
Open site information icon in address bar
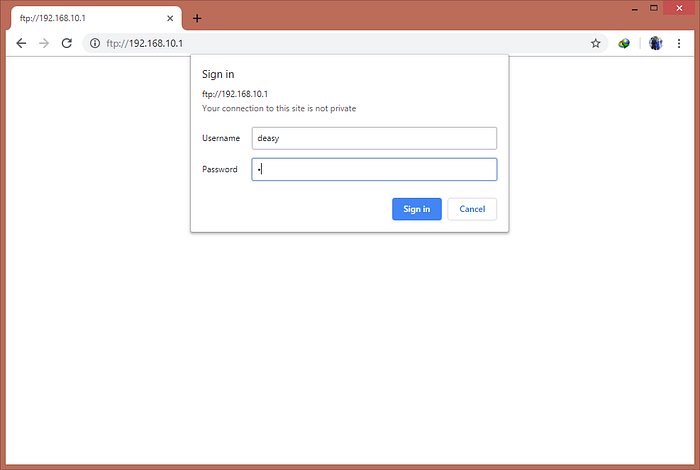(x=95, y=43)
